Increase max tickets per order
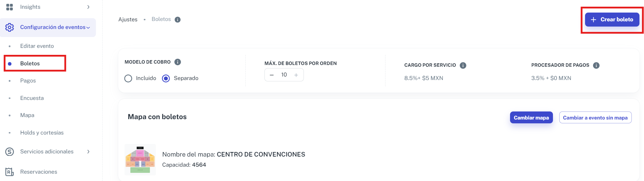Image resolution: width=644 pixels, height=181 pixels. tap(296, 75)
